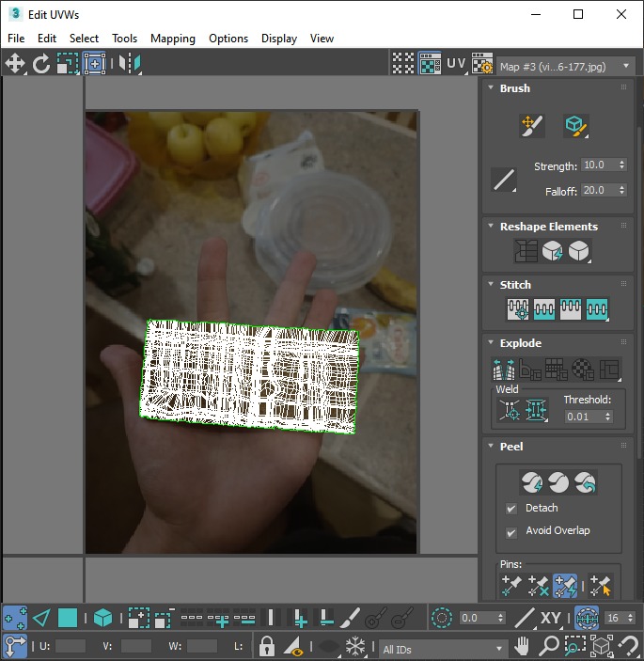Collapse the Reshape Elements rollout
This screenshot has width=644, height=661.
pos(491,226)
